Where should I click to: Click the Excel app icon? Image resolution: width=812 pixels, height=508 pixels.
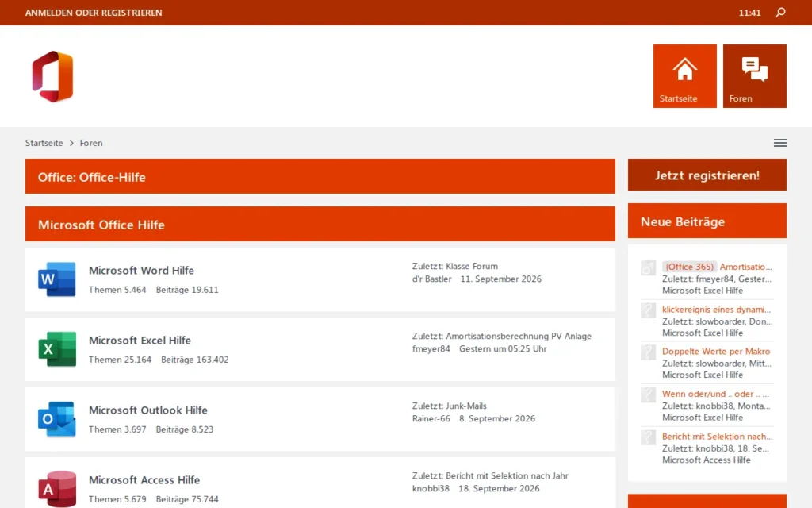pyautogui.click(x=57, y=349)
